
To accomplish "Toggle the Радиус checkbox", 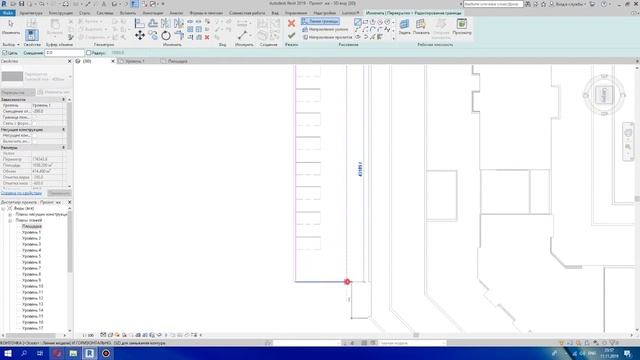I will (89, 53).
